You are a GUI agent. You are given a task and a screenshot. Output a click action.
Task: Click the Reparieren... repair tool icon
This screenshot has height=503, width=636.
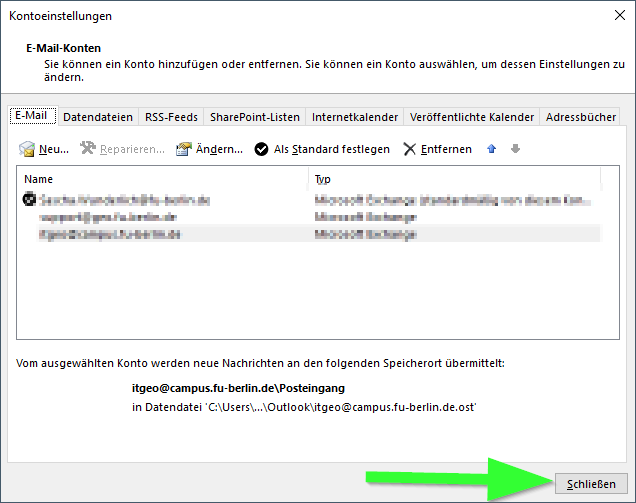pyautogui.click(x=88, y=150)
